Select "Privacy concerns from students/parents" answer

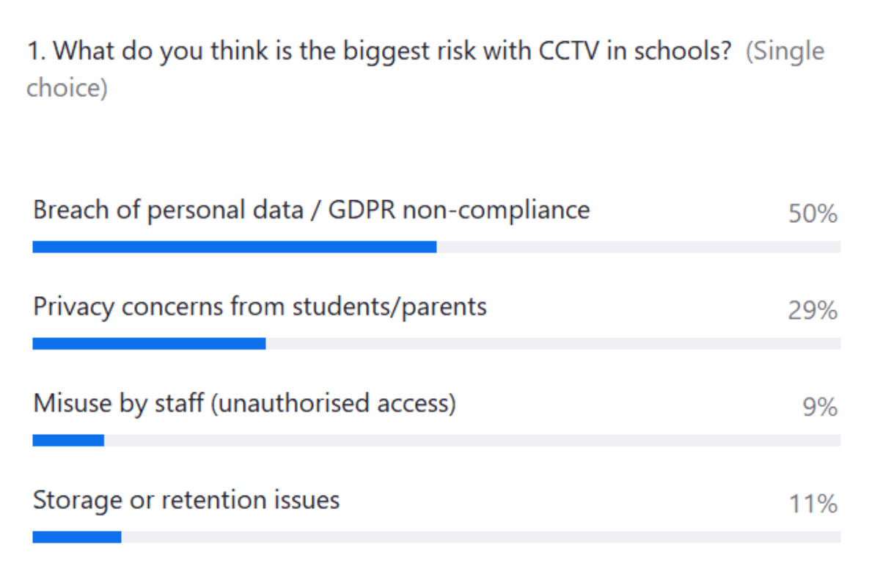pos(260,306)
